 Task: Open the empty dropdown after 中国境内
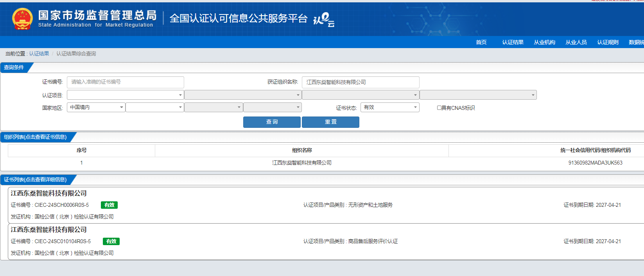[x=155, y=107]
